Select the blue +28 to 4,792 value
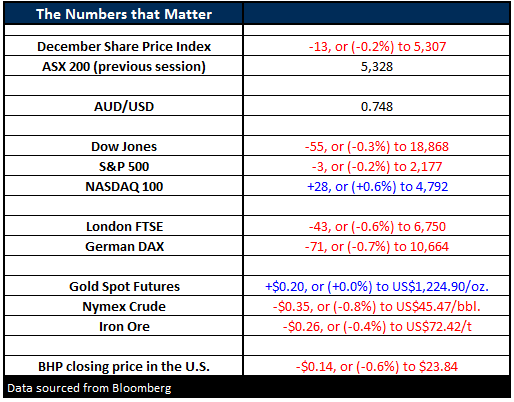Screen dimensions: 514x402 tap(377, 186)
